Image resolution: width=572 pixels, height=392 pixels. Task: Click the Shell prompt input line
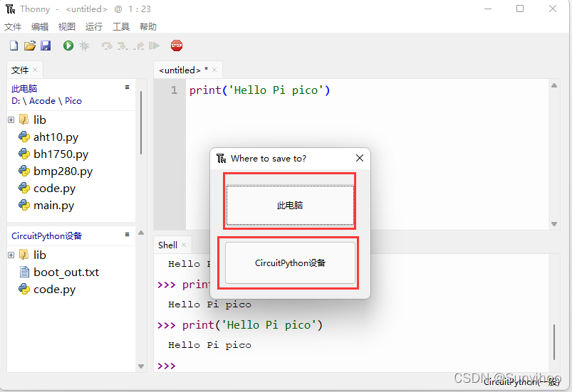tap(352, 365)
